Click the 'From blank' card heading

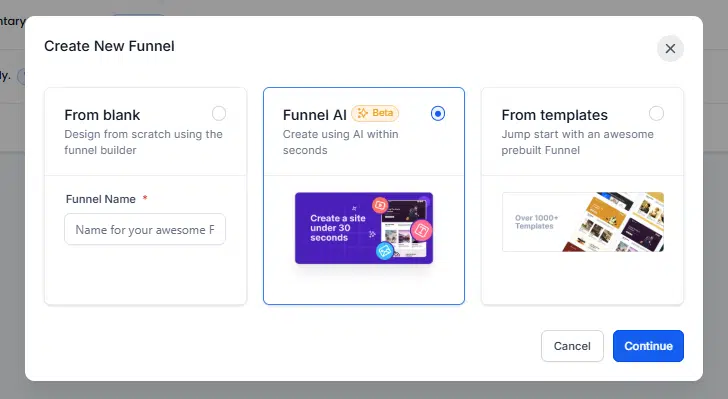click(x=102, y=115)
